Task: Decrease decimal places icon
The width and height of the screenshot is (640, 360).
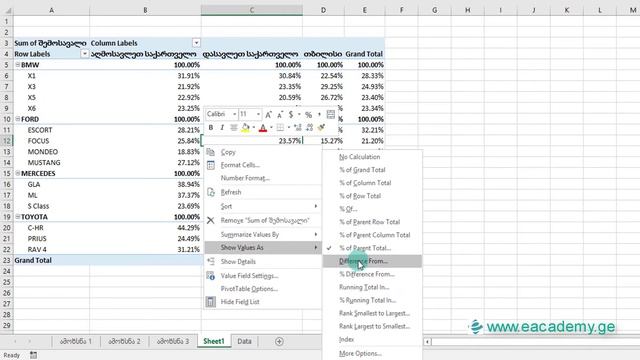Action: [x=309, y=128]
